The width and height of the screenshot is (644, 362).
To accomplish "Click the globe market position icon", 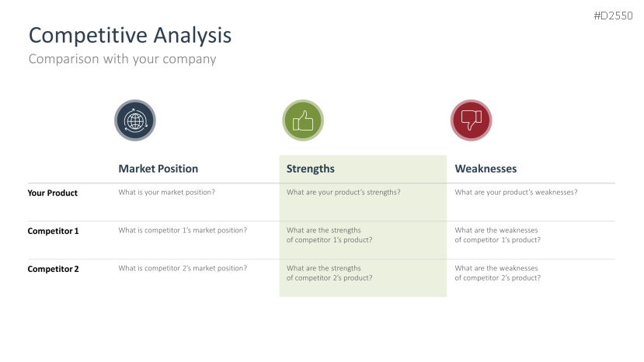I will (135, 120).
